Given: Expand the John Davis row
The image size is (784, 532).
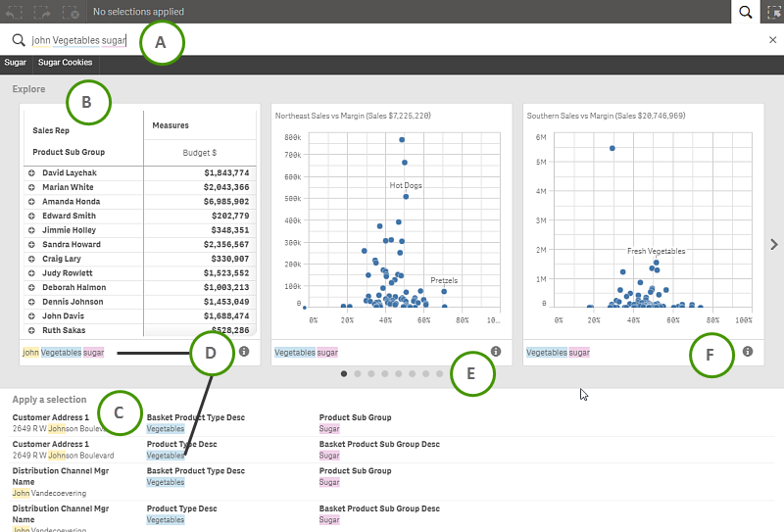Looking at the screenshot, I should coord(31,316).
